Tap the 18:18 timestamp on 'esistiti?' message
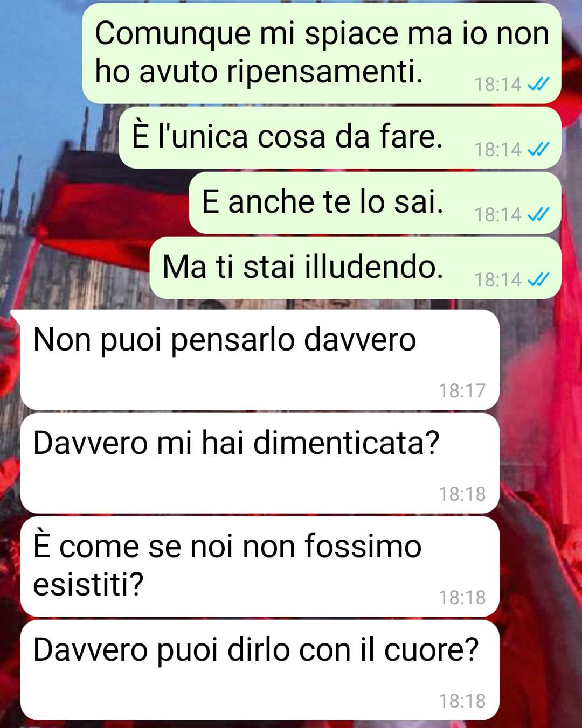This screenshot has width=582, height=728. [x=462, y=597]
